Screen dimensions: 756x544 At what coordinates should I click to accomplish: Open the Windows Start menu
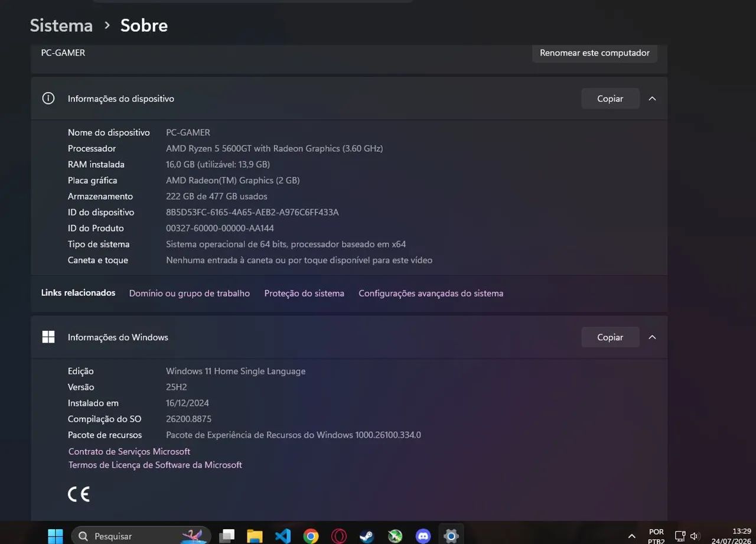56,536
